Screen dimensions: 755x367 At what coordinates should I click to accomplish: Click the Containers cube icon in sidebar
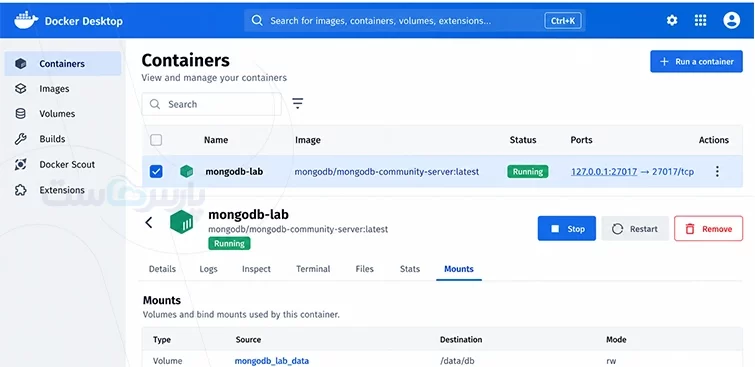(20, 64)
